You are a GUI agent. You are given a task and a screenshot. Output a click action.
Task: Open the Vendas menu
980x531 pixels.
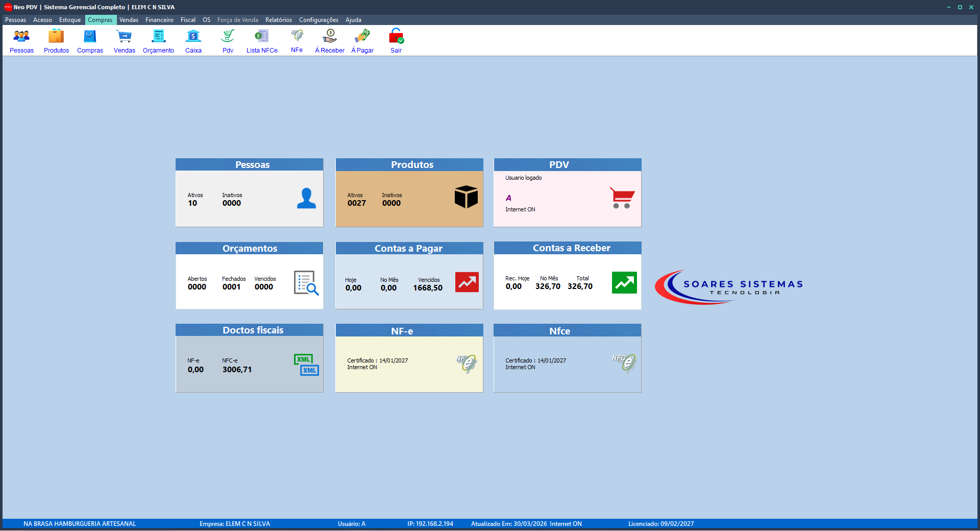[x=129, y=20]
